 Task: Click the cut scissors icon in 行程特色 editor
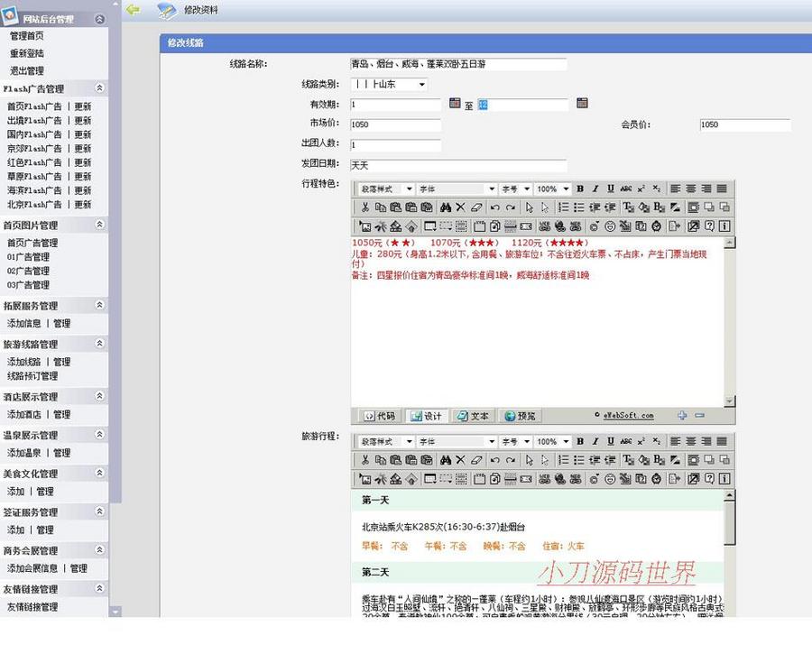click(x=365, y=207)
